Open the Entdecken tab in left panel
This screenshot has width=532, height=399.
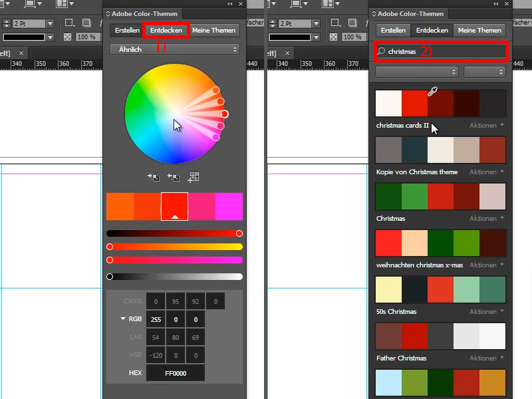coord(166,30)
